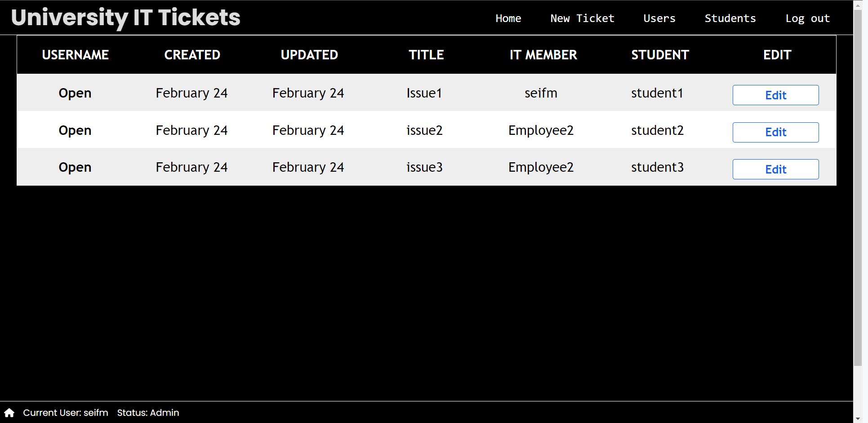Click the home icon in the status bar
The width and height of the screenshot is (868, 423).
pyautogui.click(x=8, y=412)
